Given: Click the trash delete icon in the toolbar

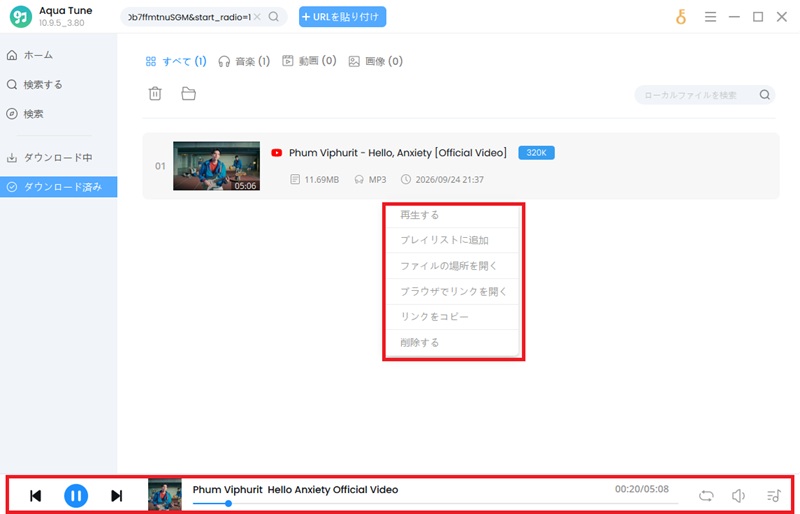Looking at the screenshot, I should (x=155, y=94).
